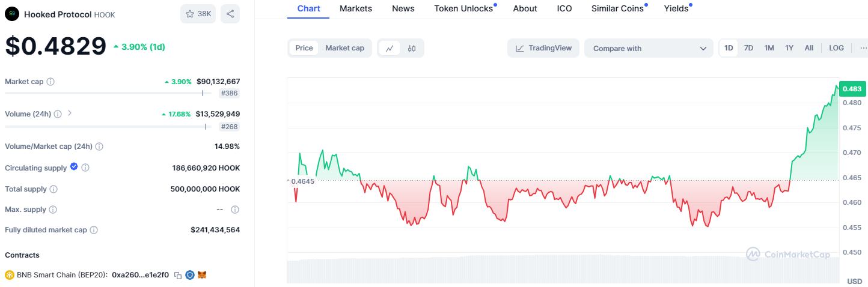
Task: Open the ICO tab
Action: (564, 8)
